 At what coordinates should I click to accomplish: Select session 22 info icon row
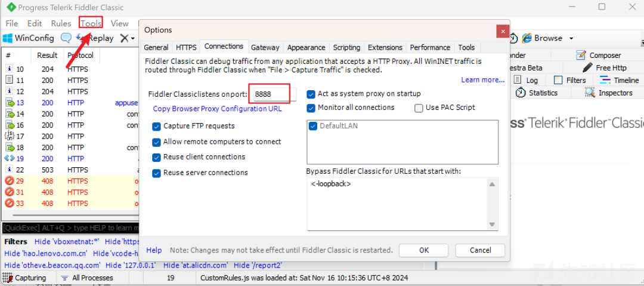pyautogui.click(x=9, y=170)
